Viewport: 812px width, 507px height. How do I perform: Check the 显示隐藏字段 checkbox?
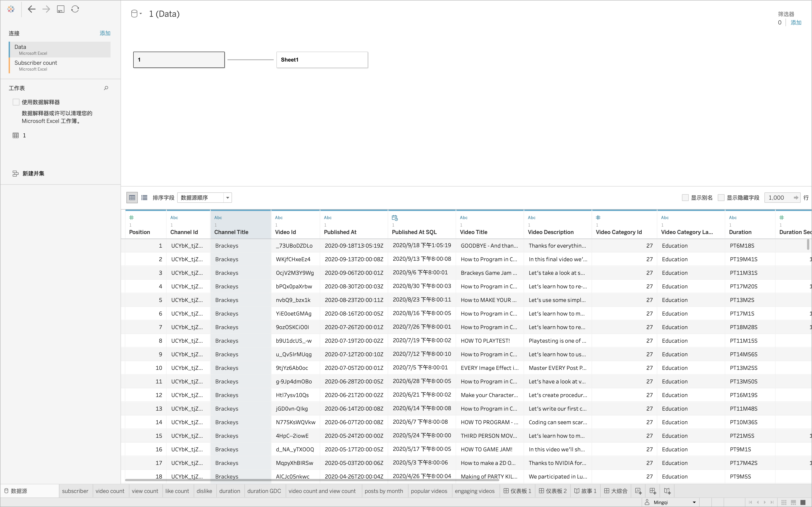(x=721, y=198)
